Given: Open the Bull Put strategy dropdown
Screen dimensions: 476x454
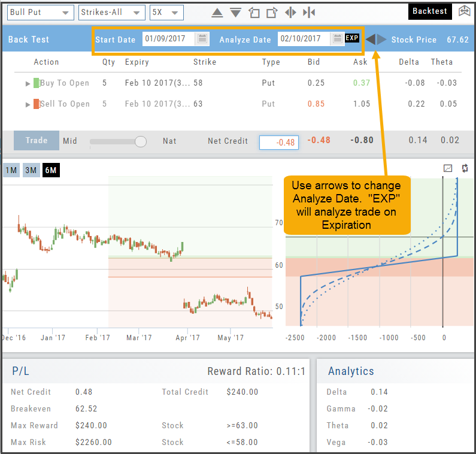Looking at the screenshot, I should (x=38, y=13).
